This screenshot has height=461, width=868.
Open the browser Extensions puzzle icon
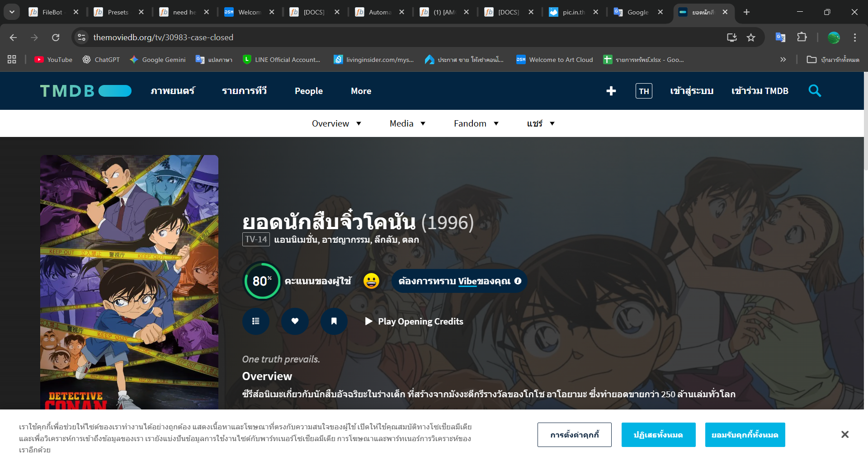[x=802, y=38]
